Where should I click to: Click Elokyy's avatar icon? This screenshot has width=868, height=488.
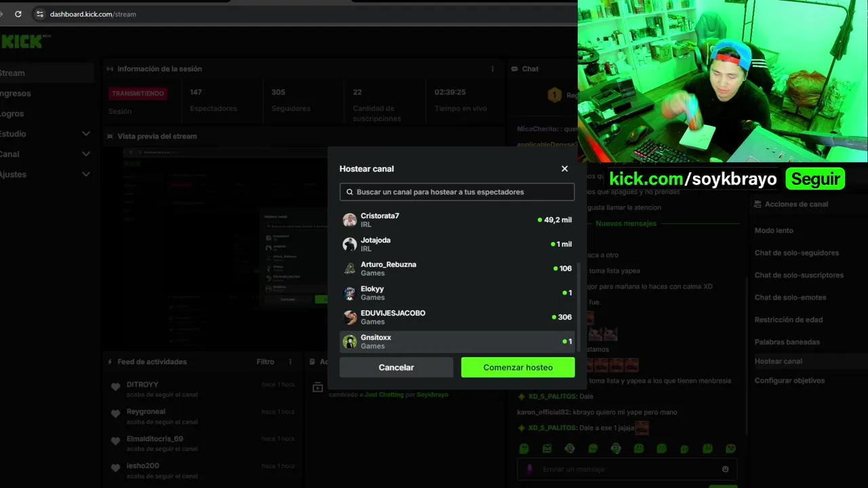349,293
